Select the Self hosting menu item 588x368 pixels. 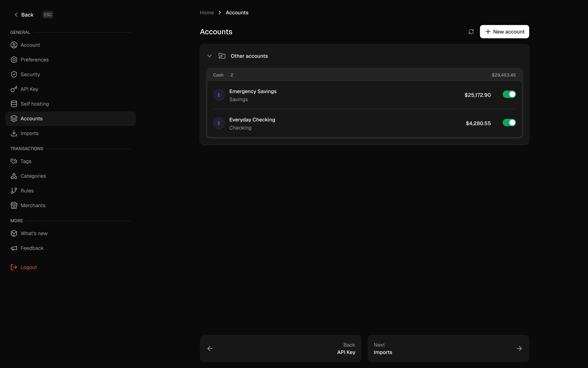coord(70,104)
